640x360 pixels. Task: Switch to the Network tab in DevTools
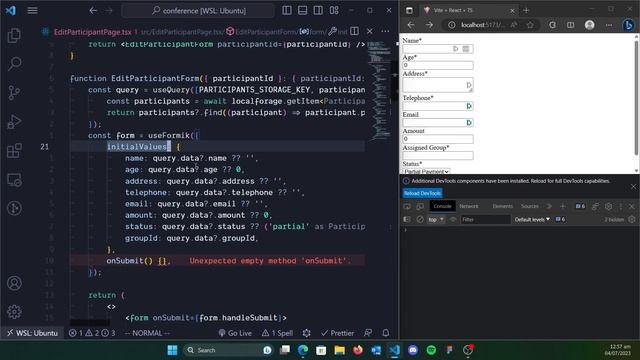tap(469, 206)
